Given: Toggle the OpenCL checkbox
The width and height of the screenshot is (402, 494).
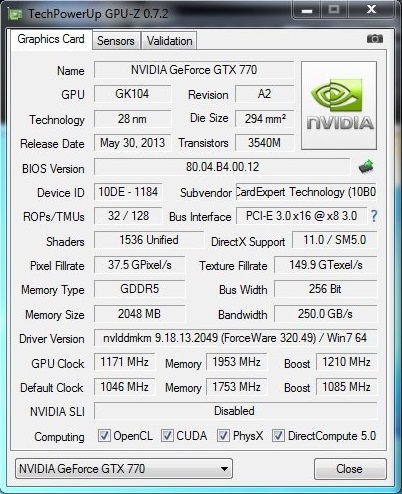Looking at the screenshot, I should 104,435.
